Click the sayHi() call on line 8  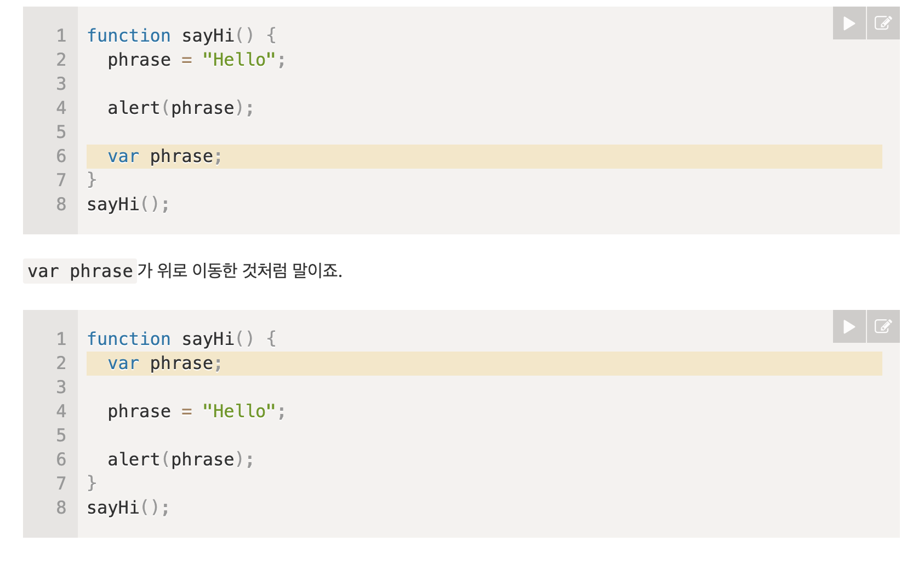tap(127, 204)
